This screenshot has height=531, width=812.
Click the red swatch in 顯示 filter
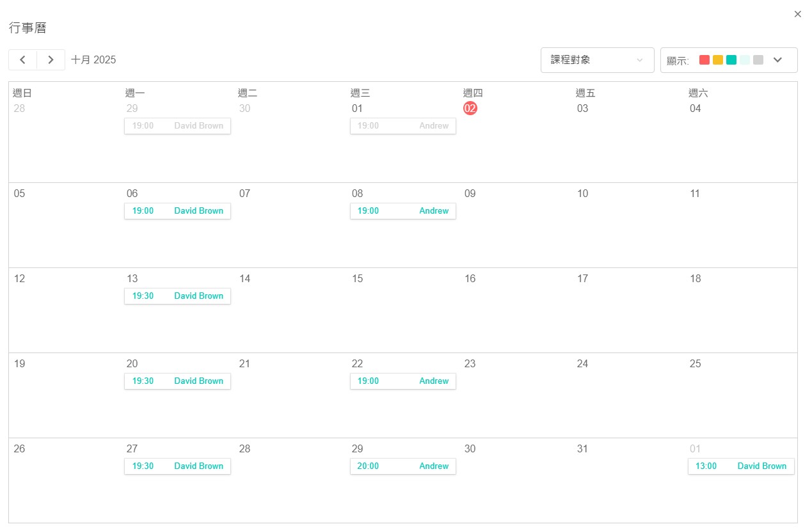click(705, 60)
